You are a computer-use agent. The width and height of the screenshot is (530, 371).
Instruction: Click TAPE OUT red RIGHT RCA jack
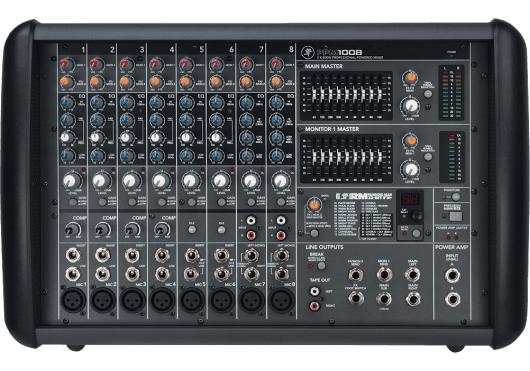[x=314, y=306]
